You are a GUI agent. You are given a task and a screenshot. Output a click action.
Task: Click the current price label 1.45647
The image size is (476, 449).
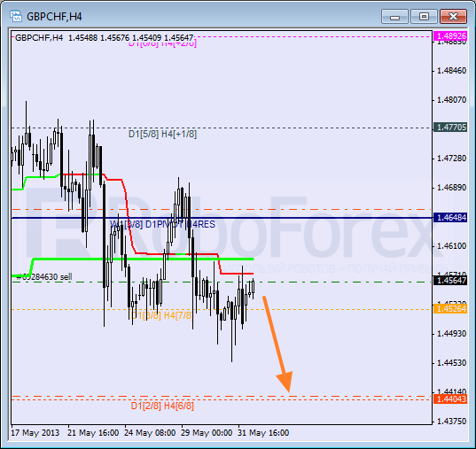click(x=450, y=281)
